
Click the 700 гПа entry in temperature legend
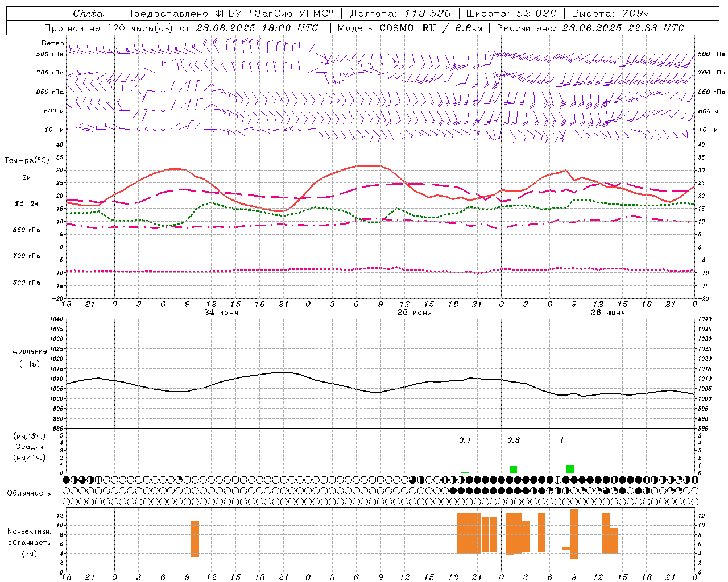26,256
